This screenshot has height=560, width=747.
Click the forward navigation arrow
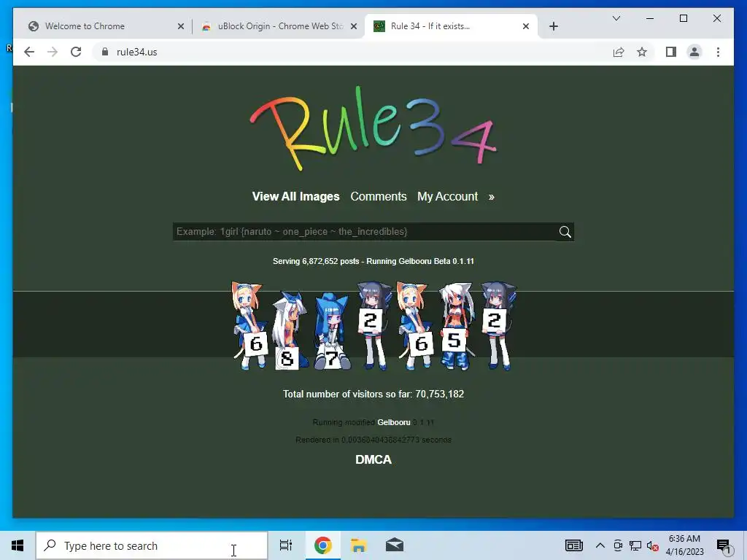click(x=53, y=52)
